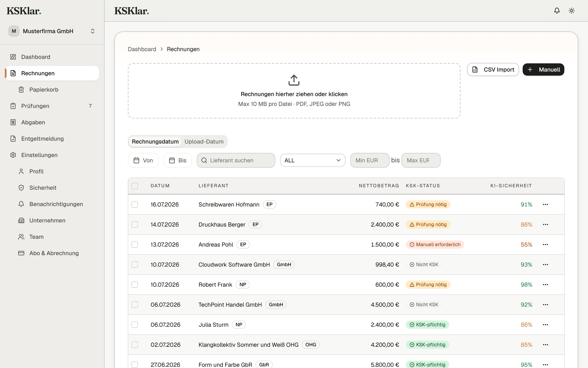Click the Profil person icon
This screenshot has width=588, height=368.
21,171
